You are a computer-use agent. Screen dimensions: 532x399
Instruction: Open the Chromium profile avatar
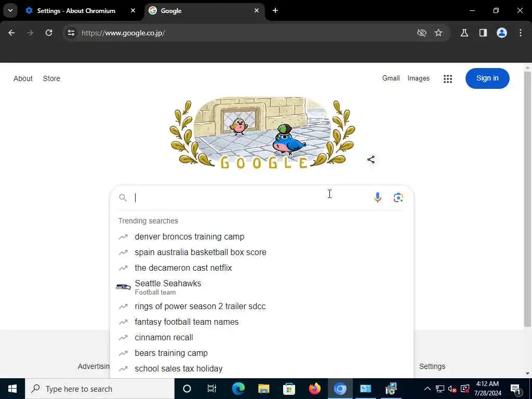pyautogui.click(x=501, y=33)
